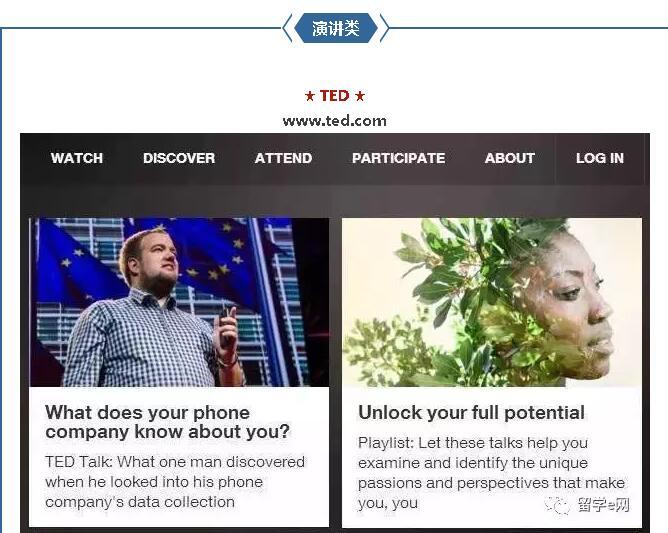Image resolution: width=668 pixels, height=533 pixels.
Task: Open 'Unlock your full potential' playlist title
Action: [x=471, y=412]
